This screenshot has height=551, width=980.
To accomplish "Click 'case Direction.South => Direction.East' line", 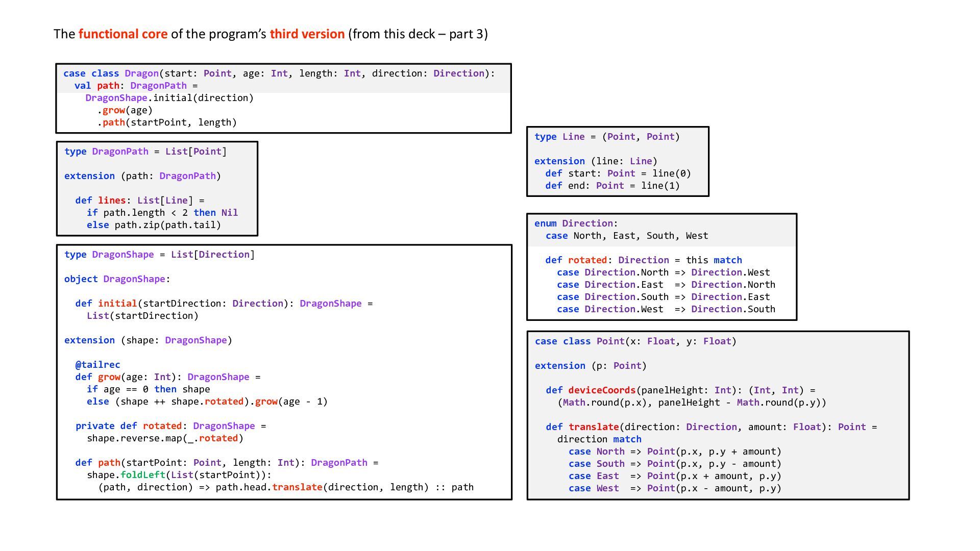I will (663, 297).
